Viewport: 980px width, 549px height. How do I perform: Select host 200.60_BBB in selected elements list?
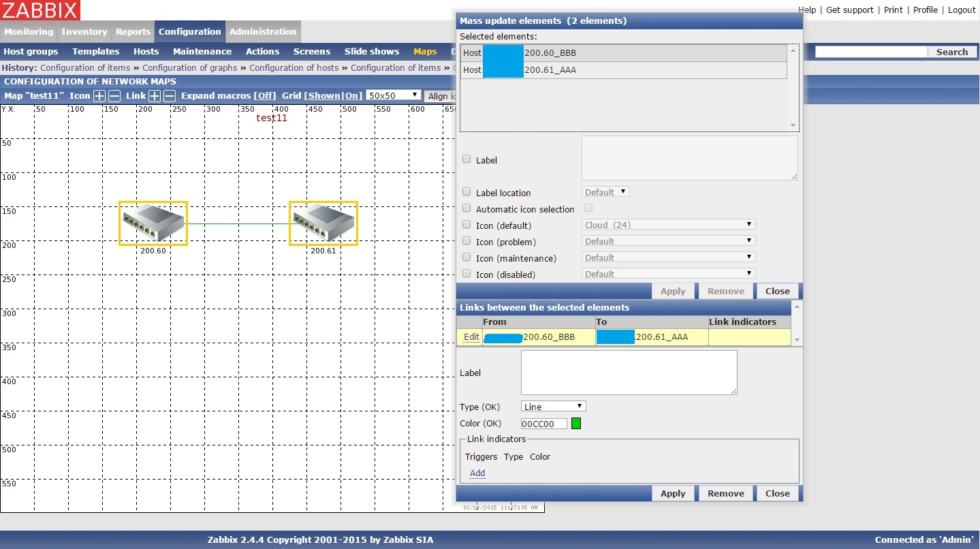[624, 52]
